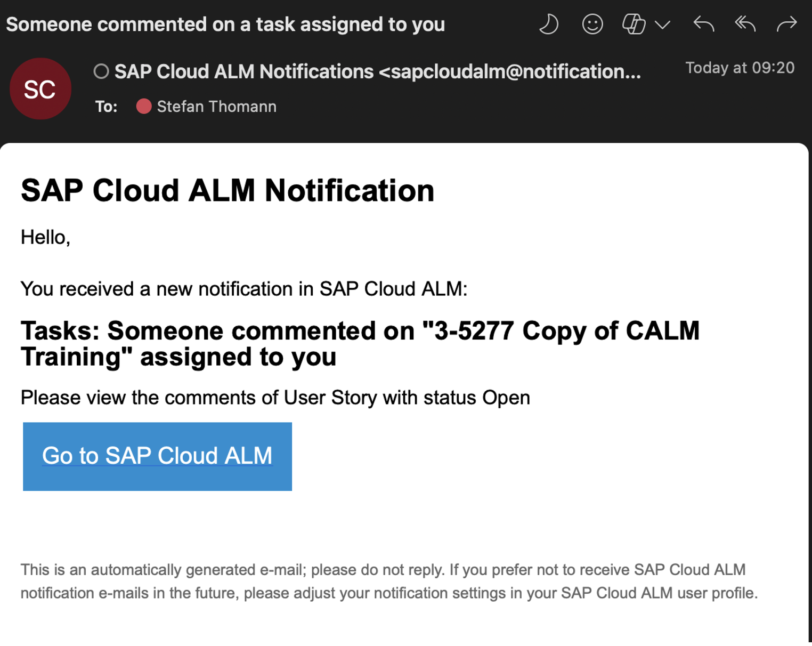Click the SAP Cloud ALM Notification heading
The image size is (812, 646).
[228, 190]
